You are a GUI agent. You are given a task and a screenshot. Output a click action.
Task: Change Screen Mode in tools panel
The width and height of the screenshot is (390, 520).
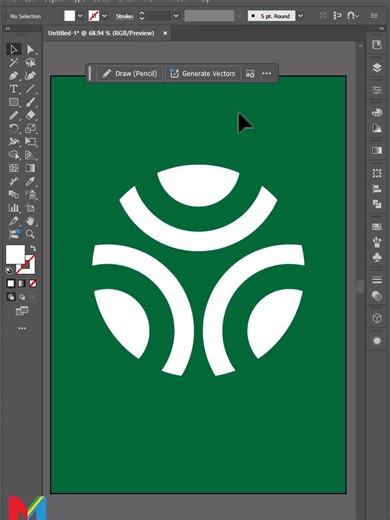(22, 311)
